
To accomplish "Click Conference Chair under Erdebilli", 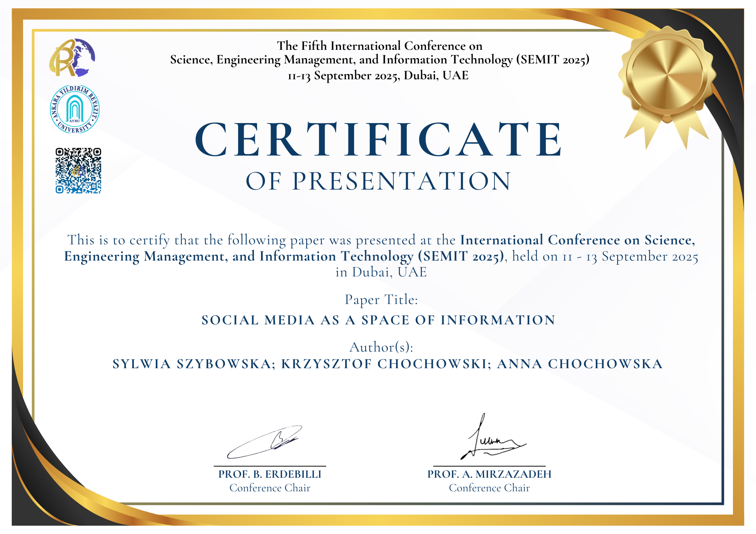I will pyautogui.click(x=270, y=488).
